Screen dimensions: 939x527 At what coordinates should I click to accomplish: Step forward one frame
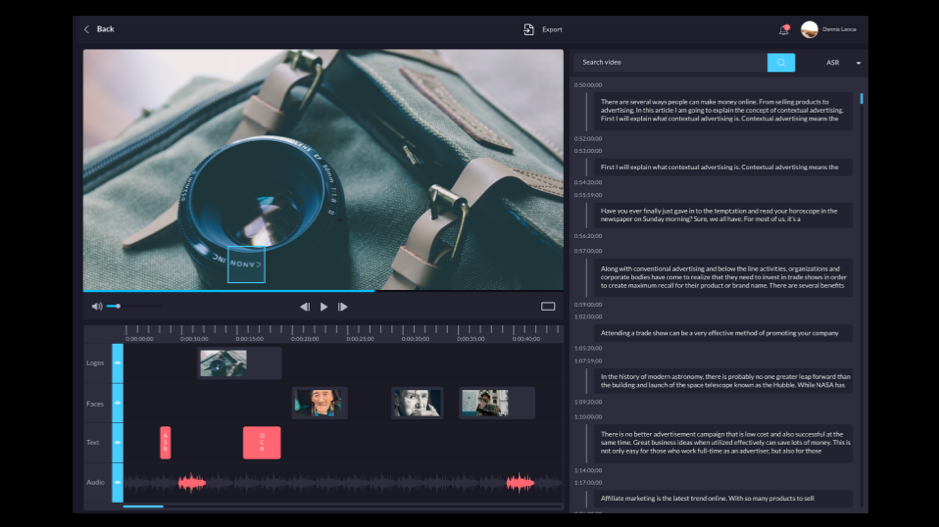(x=342, y=307)
